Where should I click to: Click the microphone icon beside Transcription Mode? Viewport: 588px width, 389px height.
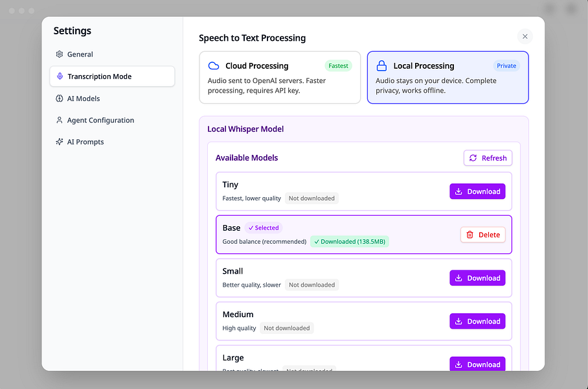60,76
